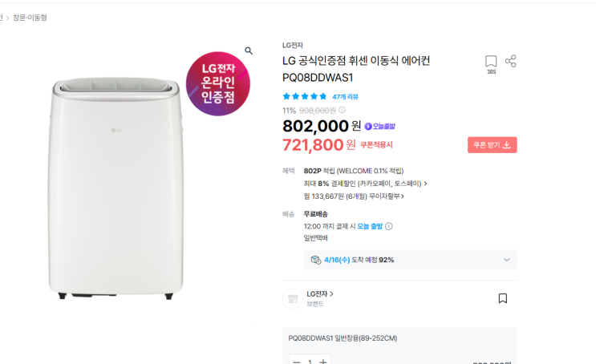Viewport: 596px width, 364px height.
Task: Expand the 4/16 arrival estimate dropdown
Action: [507, 260]
